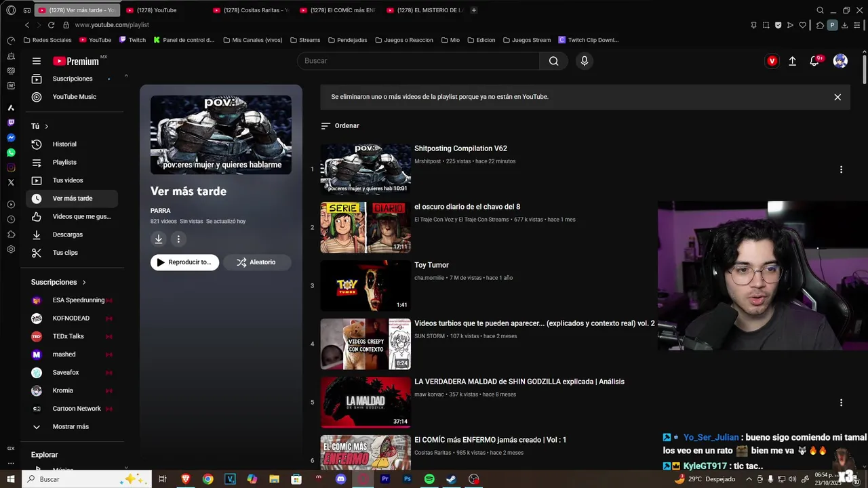This screenshot has width=868, height=488.
Task: Open WhatsApp in Opera sidebar
Action: coord(11,152)
